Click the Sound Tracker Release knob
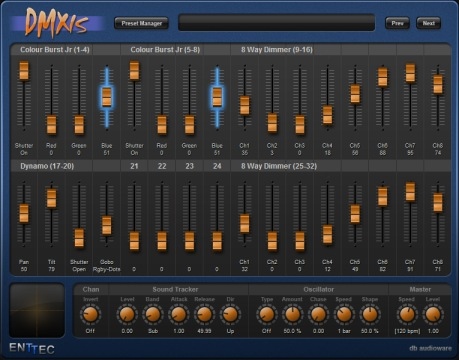Screen dimensions: 459x360 click(204, 315)
